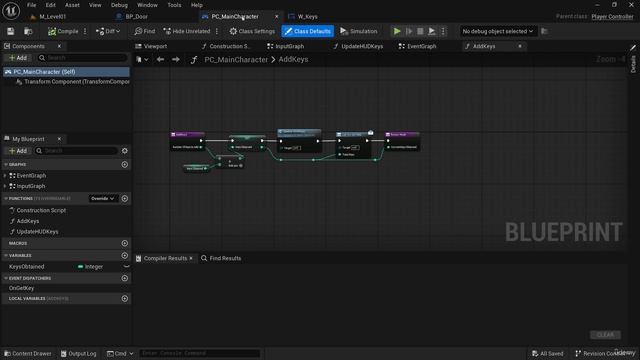
Task: Open the debug object selector dropdown
Action: [498, 31]
